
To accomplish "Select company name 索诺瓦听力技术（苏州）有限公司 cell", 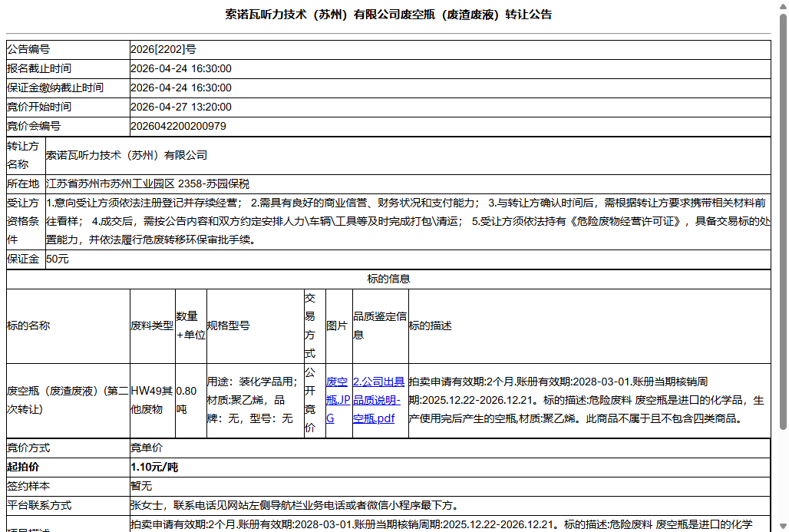I will point(408,156).
